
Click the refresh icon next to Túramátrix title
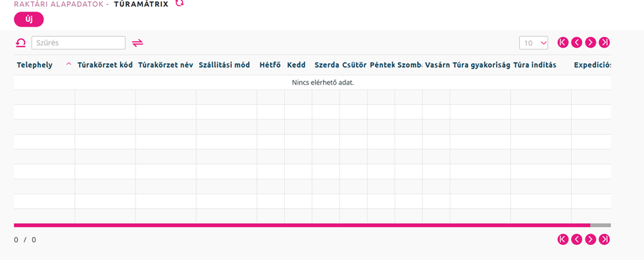[x=179, y=3]
